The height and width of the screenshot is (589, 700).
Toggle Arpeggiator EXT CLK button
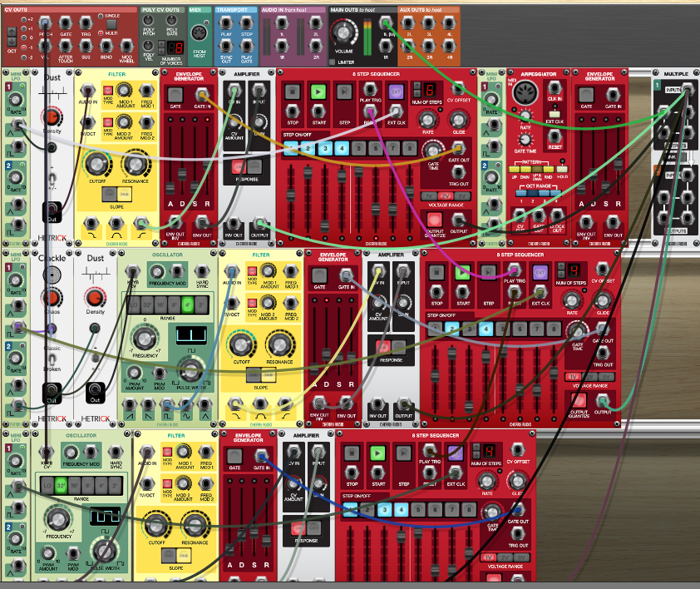click(554, 113)
